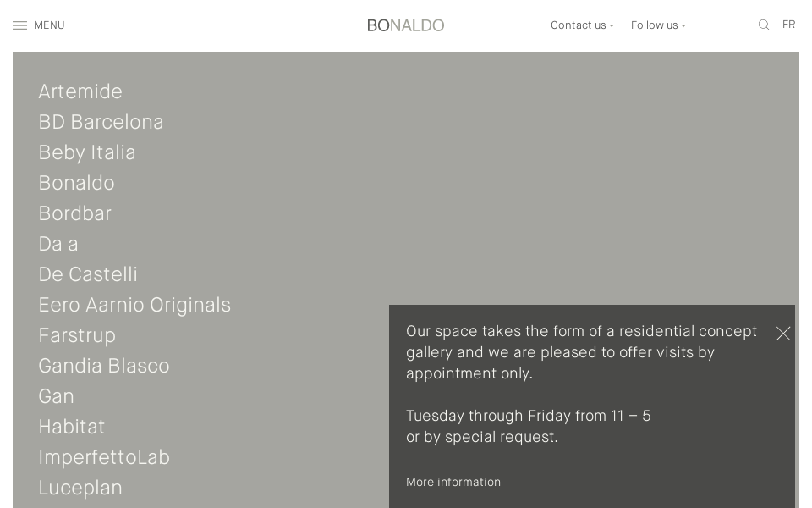Open the hamburger navigation menu icon
Screen dimensions: 812x508
click(x=20, y=25)
